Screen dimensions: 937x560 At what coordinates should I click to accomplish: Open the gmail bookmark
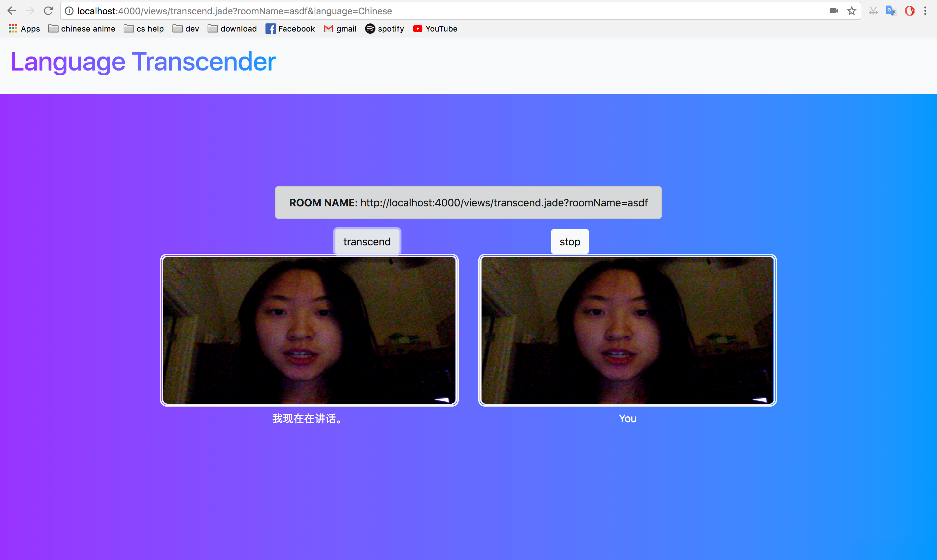[340, 29]
